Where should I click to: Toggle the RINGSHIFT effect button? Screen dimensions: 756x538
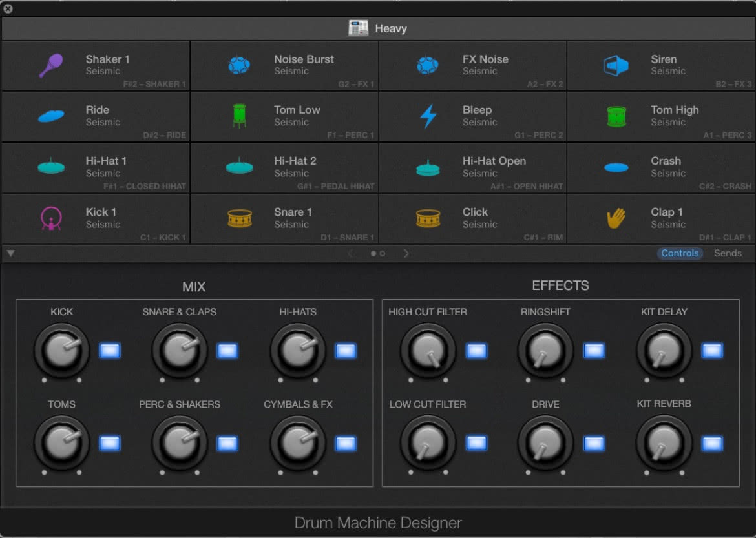(594, 351)
